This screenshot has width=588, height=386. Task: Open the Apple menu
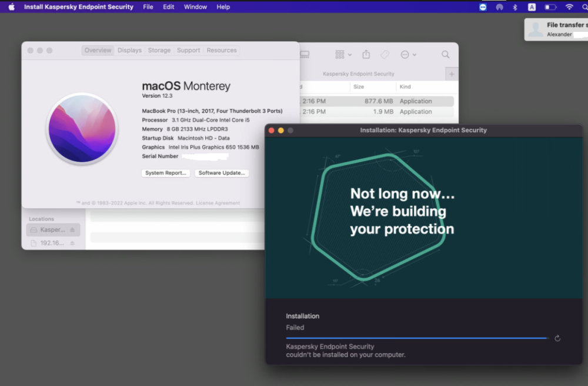12,6
